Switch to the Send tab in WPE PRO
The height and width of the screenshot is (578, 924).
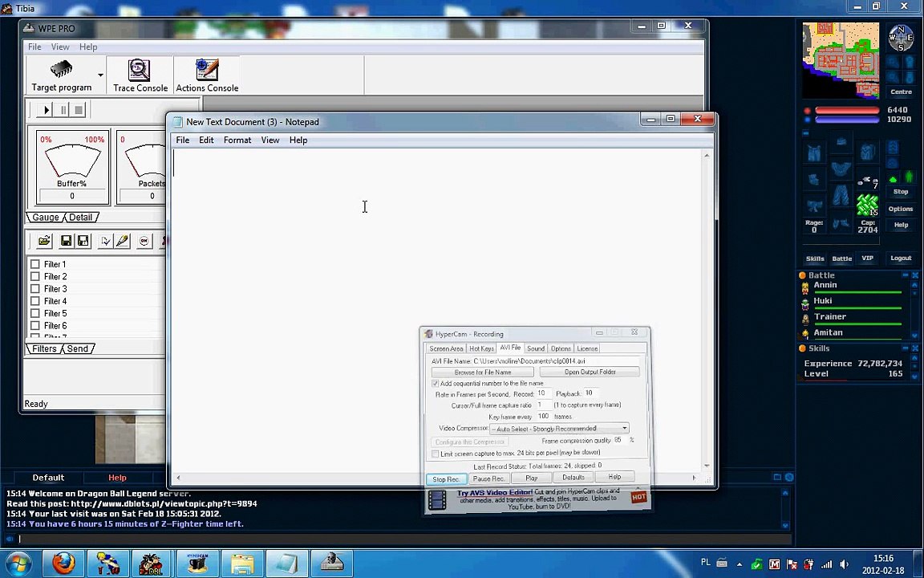pos(77,348)
